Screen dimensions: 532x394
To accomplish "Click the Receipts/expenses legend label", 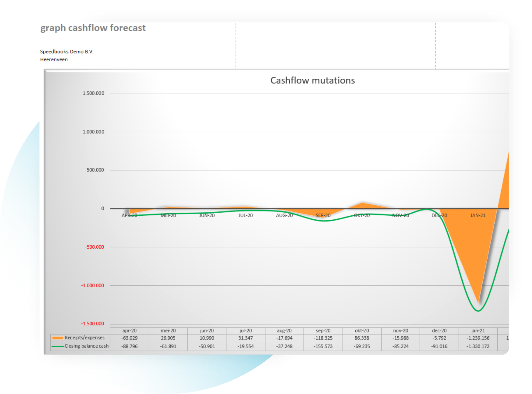I will (x=84, y=338).
